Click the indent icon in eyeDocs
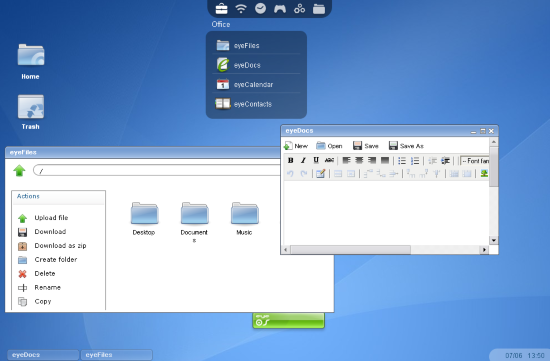 point(445,161)
